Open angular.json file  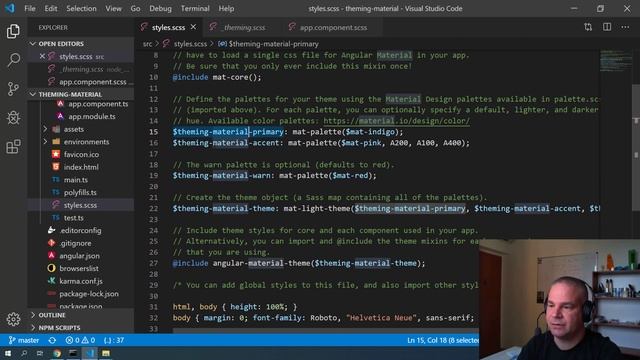[x=81, y=256]
